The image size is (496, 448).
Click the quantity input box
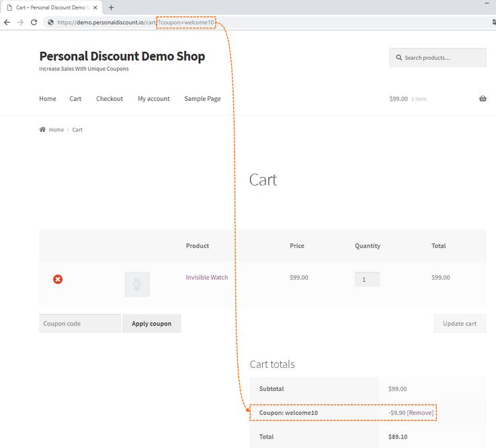(x=367, y=279)
